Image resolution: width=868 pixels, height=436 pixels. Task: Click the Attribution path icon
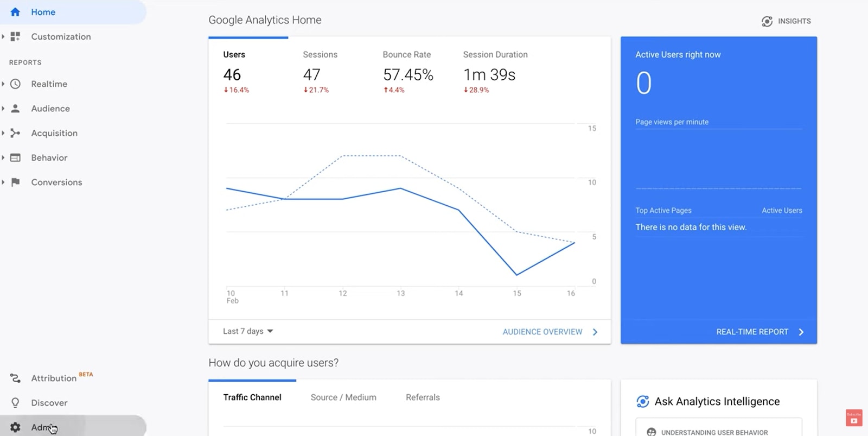point(15,378)
